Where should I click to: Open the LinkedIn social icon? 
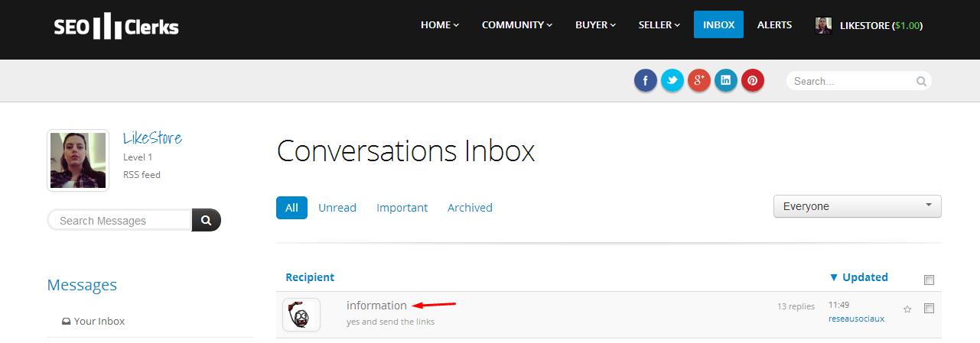[x=726, y=80]
